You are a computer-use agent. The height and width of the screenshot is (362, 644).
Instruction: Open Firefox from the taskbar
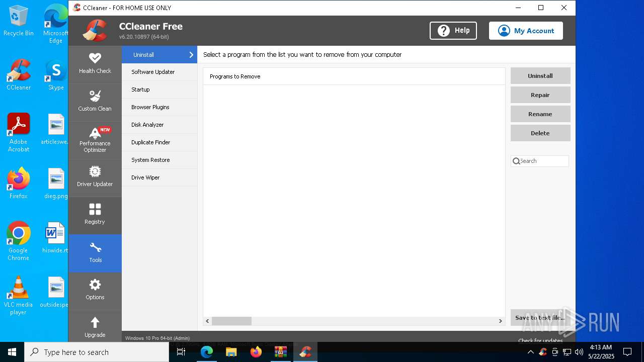pyautogui.click(x=256, y=352)
